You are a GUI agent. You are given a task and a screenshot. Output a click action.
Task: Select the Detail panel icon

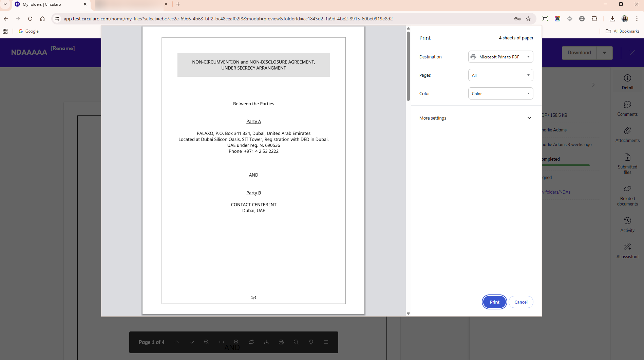[627, 81]
